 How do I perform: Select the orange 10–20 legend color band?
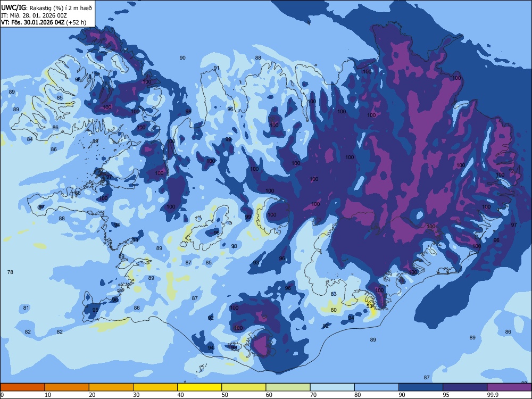click(x=67, y=387)
